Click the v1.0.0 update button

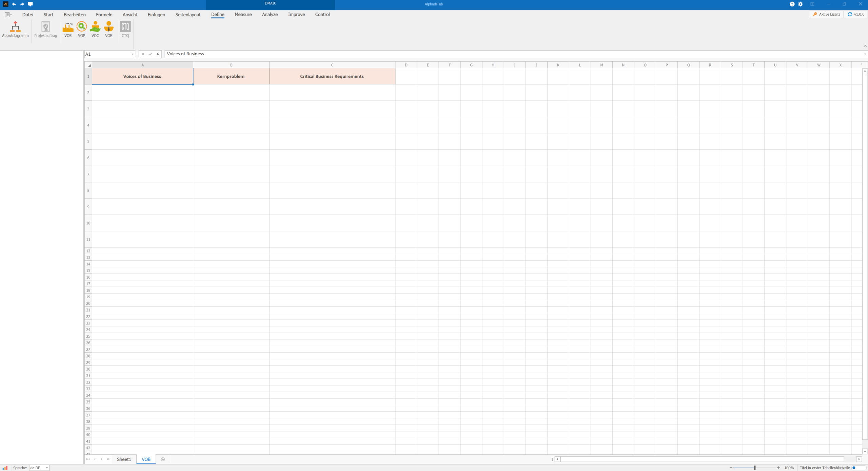856,14
